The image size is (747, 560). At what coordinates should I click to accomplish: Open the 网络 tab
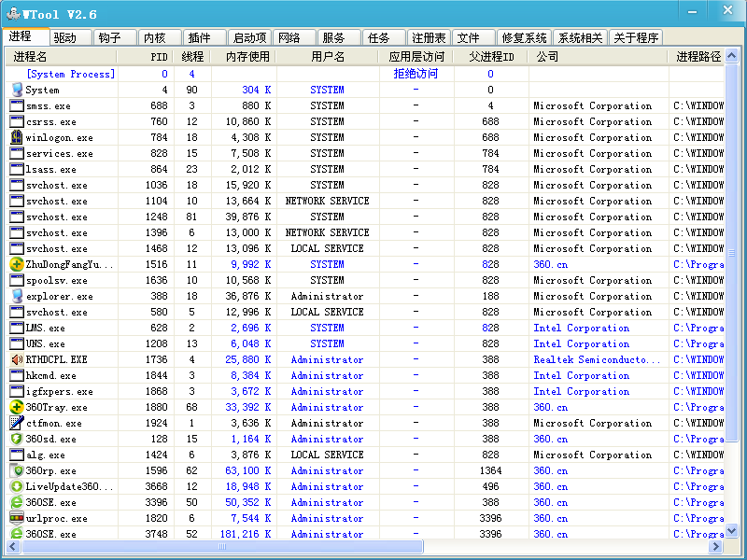(x=294, y=37)
